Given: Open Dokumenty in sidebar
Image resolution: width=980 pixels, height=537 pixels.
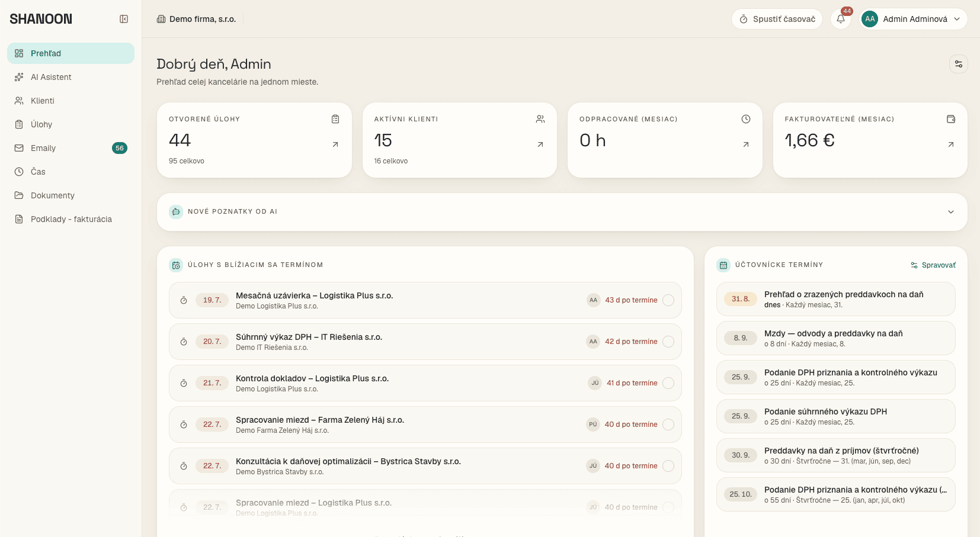Looking at the screenshot, I should tap(71, 195).
